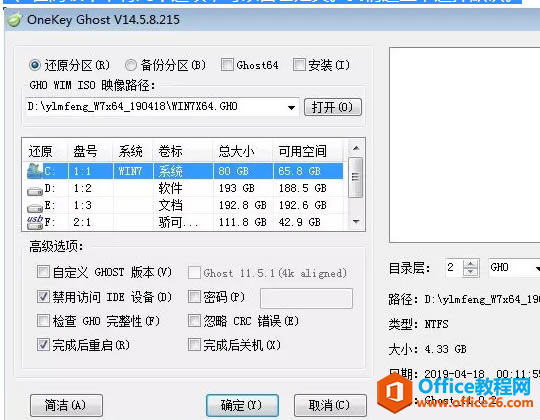Click the 188.5 GB free space cell
The width and height of the screenshot is (540, 420).
point(302,188)
